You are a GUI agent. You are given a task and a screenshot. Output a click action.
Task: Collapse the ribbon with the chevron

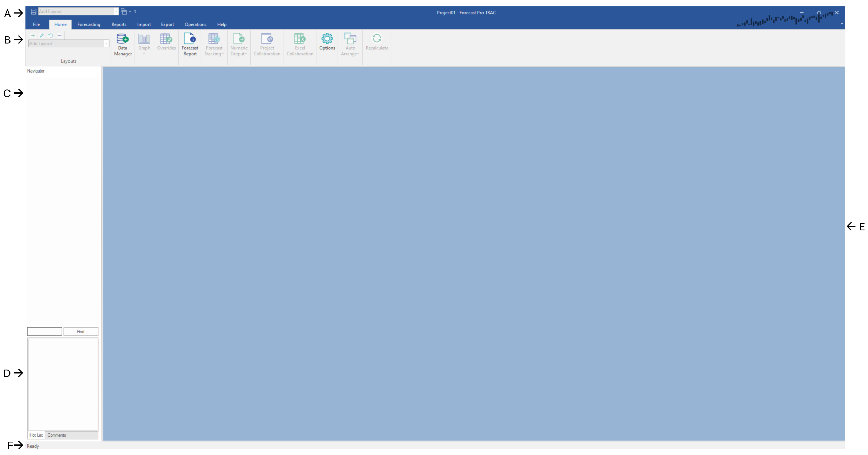(842, 24)
